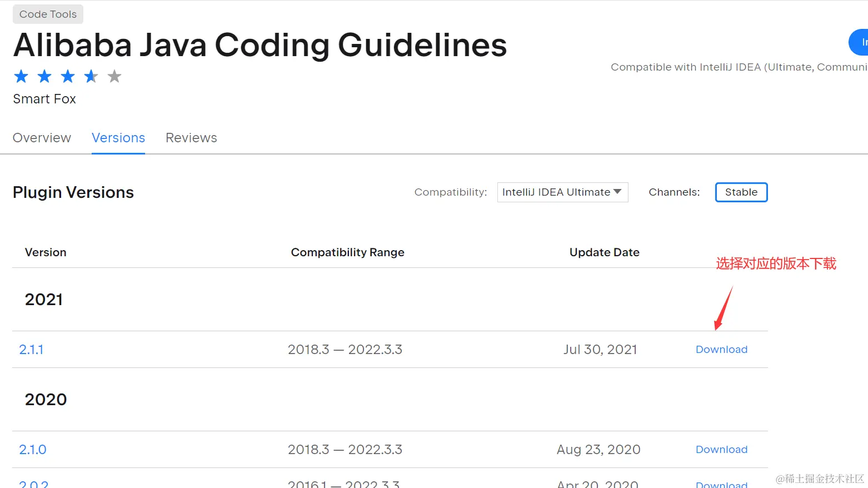
Task: Expand the IntelliJ IDEA Ultimate compatibility dropdown
Action: tap(562, 192)
